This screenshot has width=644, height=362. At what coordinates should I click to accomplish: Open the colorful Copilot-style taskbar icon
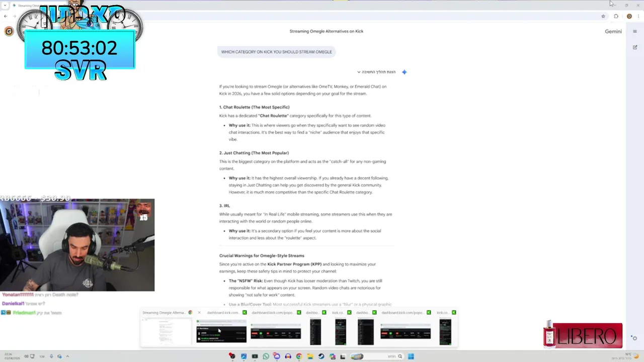[333, 356]
